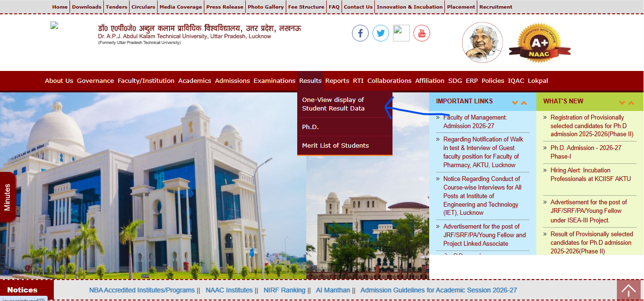Open Admission Guidelines Academic Session 2026-27
644x301 pixels.
click(x=439, y=290)
